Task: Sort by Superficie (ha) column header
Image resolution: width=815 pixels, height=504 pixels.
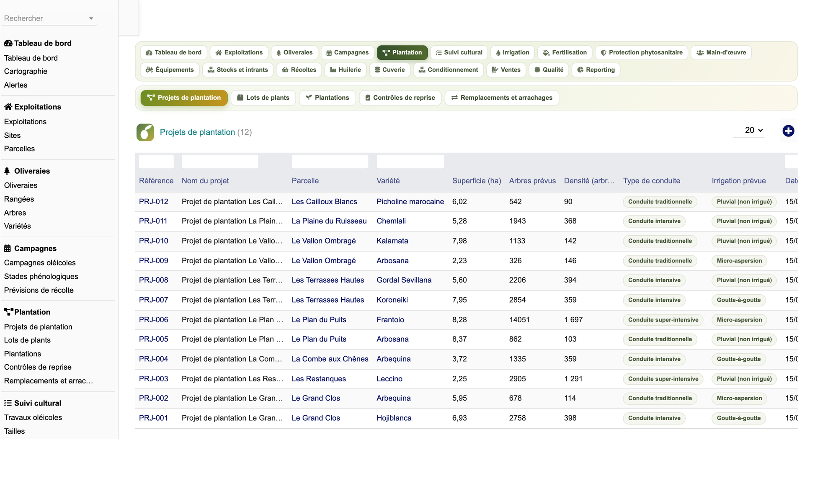Action: click(477, 181)
